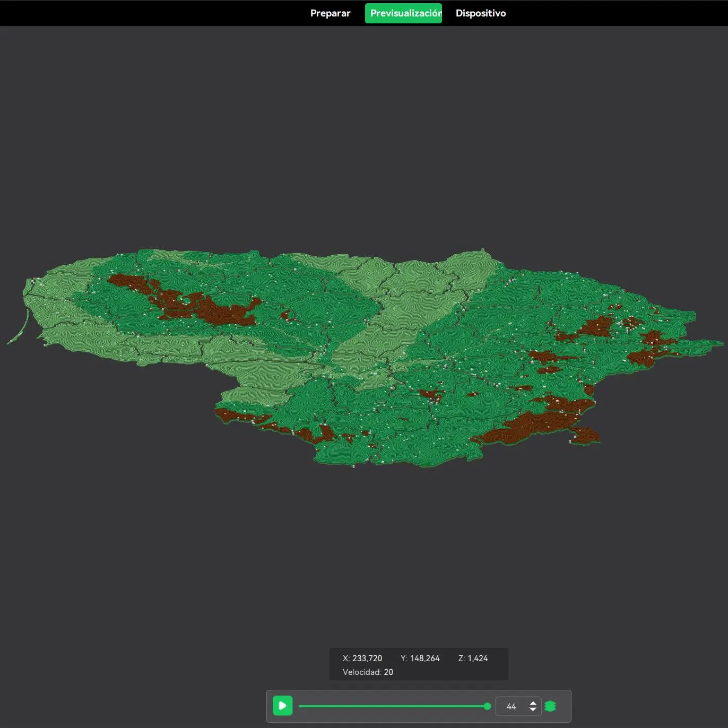Click the layer navigation icon beside the stepper
Image resolution: width=728 pixels, height=728 pixels.
(x=551, y=706)
